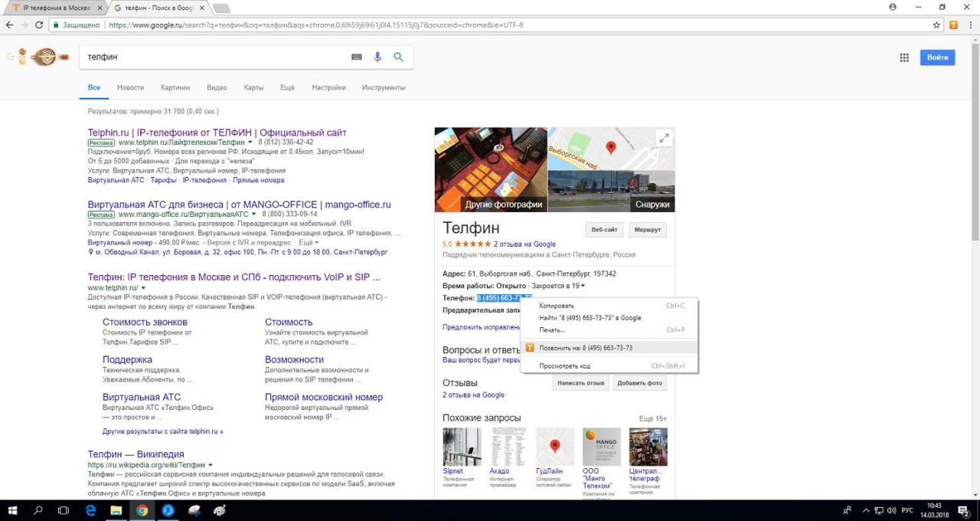Viewport: 980px width, 521px height.
Task: Go back using the browser back arrow
Action: [x=9, y=25]
